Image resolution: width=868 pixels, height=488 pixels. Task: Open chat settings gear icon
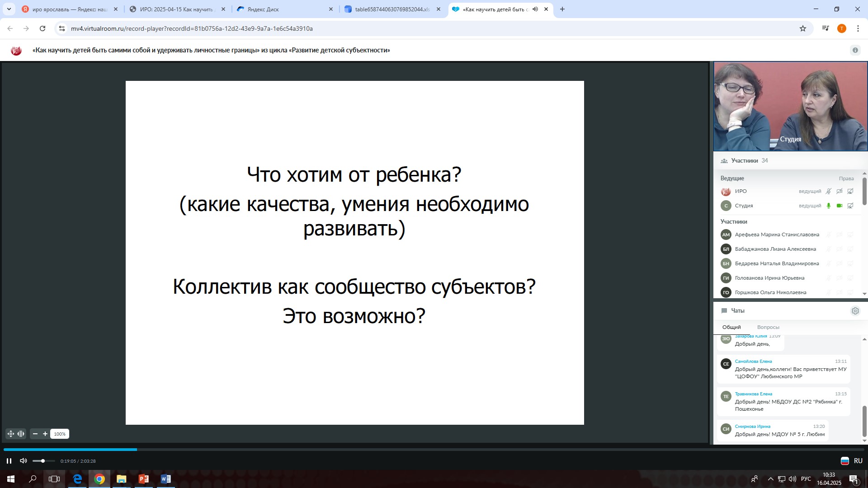[x=855, y=311]
